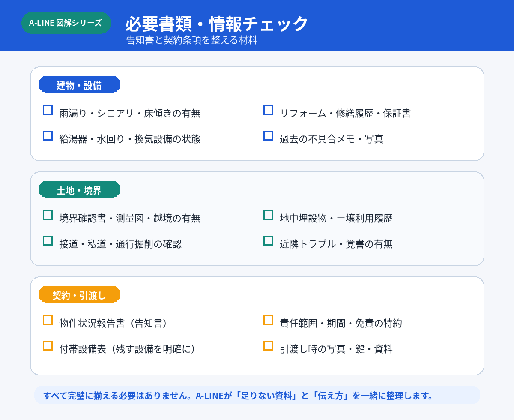This screenshot has height=420, width=514.
Task: Click the text 地中埋設物・土壌利用履歴
Action: tap(336, 218)
